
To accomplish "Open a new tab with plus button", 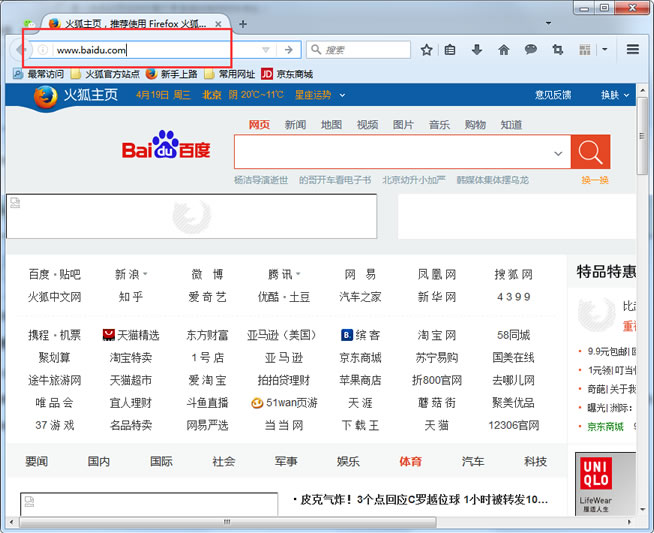I will pos(243,24).
